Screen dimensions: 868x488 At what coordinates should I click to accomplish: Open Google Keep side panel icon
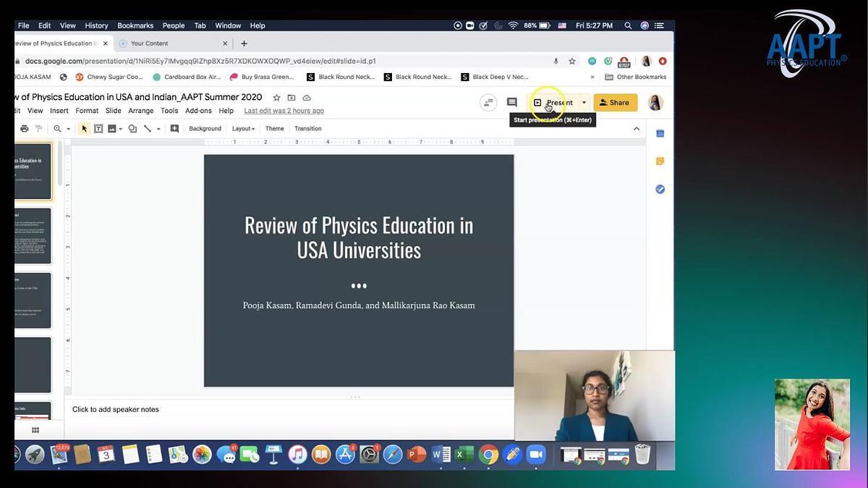tap(660, 161)
